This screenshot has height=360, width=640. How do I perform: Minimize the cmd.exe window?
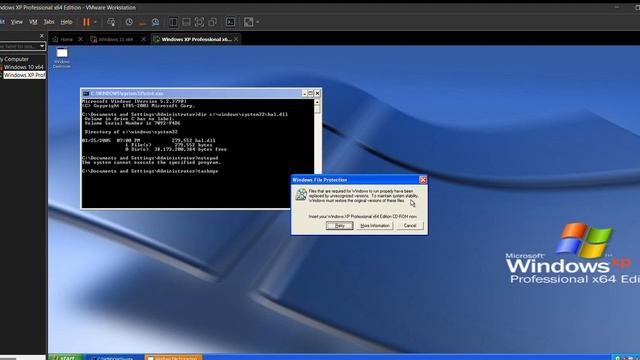(304, 93)
